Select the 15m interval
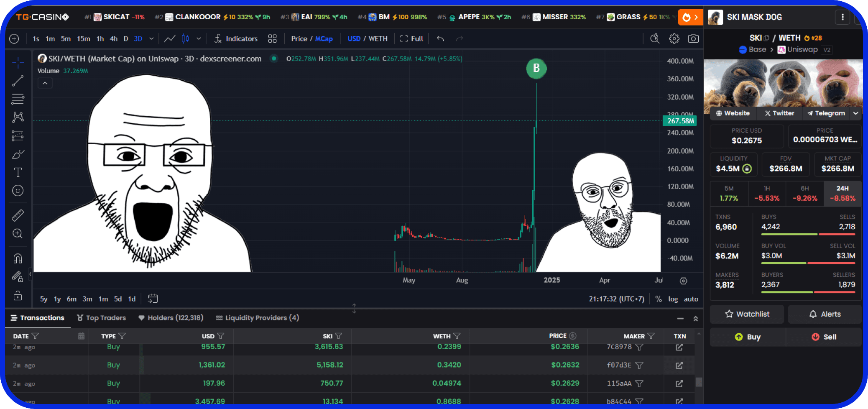 [x=83, y=39]
